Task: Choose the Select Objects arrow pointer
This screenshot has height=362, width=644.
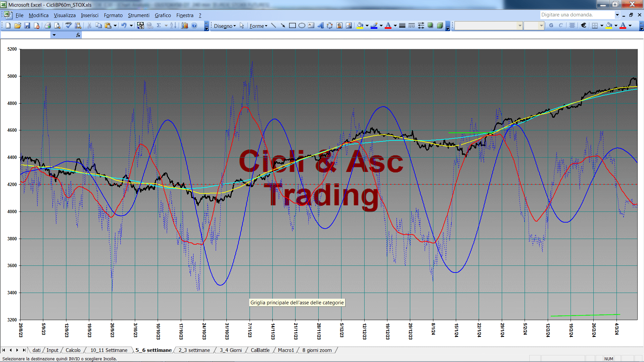Action: pyautogui.click(x=242, y=26)
